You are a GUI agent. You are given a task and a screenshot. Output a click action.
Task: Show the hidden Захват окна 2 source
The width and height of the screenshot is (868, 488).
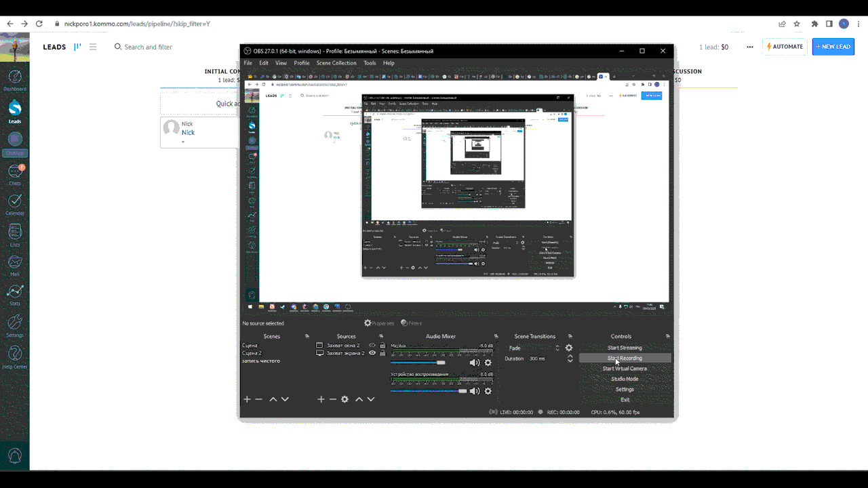pos(372,345)
